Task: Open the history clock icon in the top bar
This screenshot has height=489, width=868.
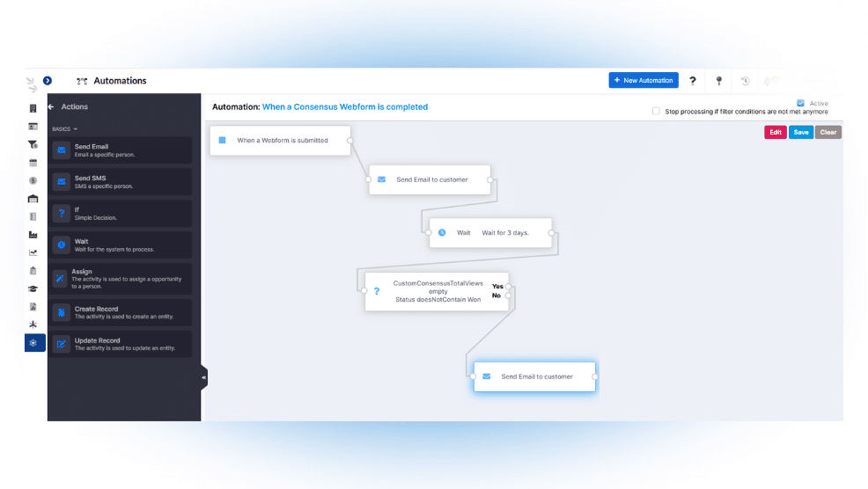Action: pyautogui.click(x=746, y=81)
